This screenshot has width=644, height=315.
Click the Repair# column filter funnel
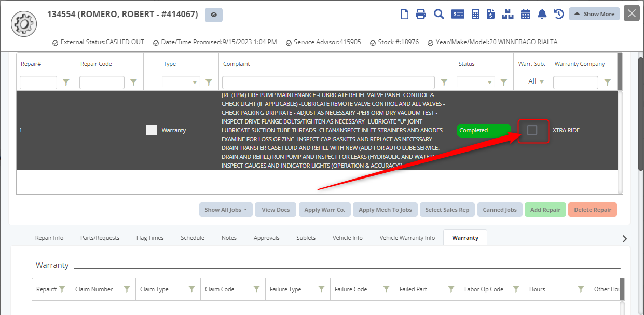click(x=66, y=82)
